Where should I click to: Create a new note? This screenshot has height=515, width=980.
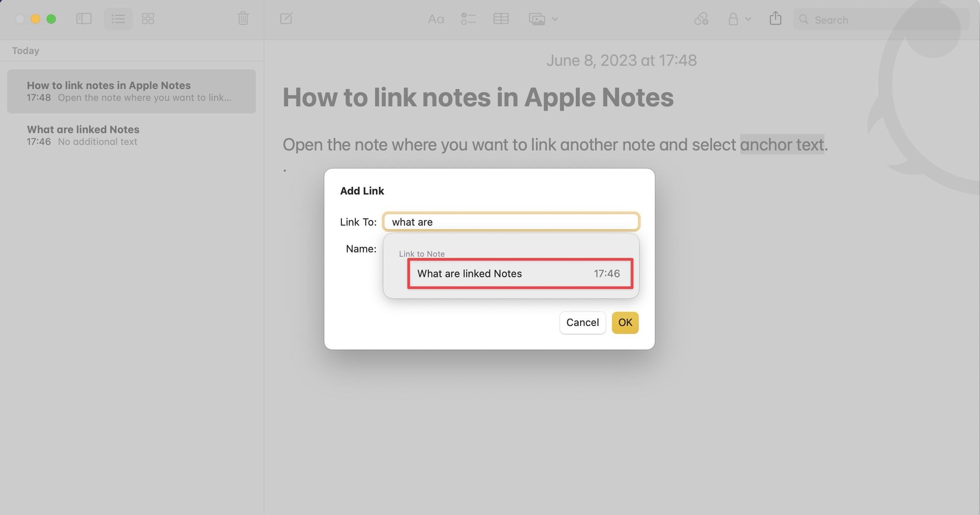click(286, 19)
